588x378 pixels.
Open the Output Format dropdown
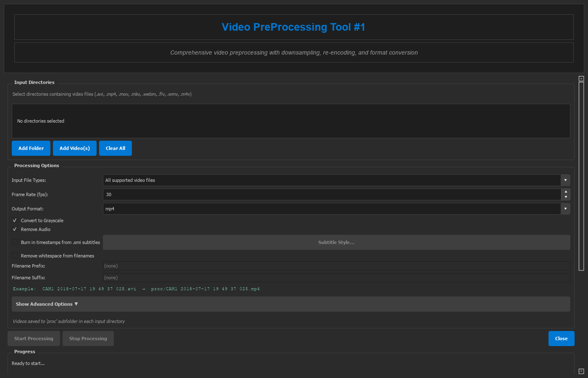pos(336,209)
